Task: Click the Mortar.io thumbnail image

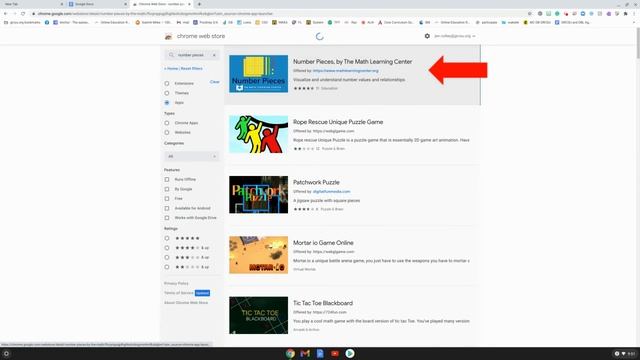Action: click(258, 255)
